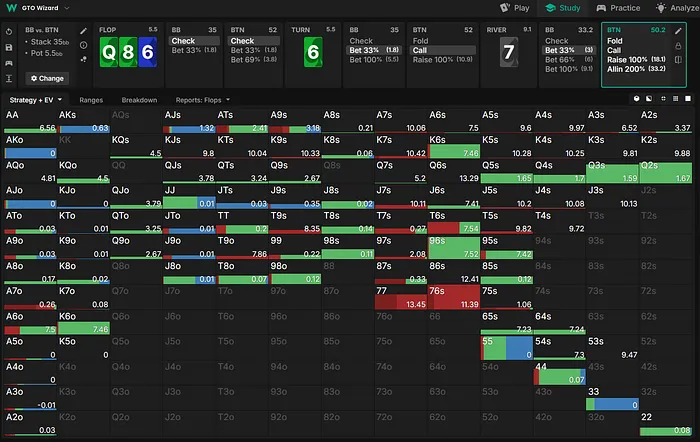Click the AKo hand cell
The width and height of the screenshot is (700, 442).
30,146
